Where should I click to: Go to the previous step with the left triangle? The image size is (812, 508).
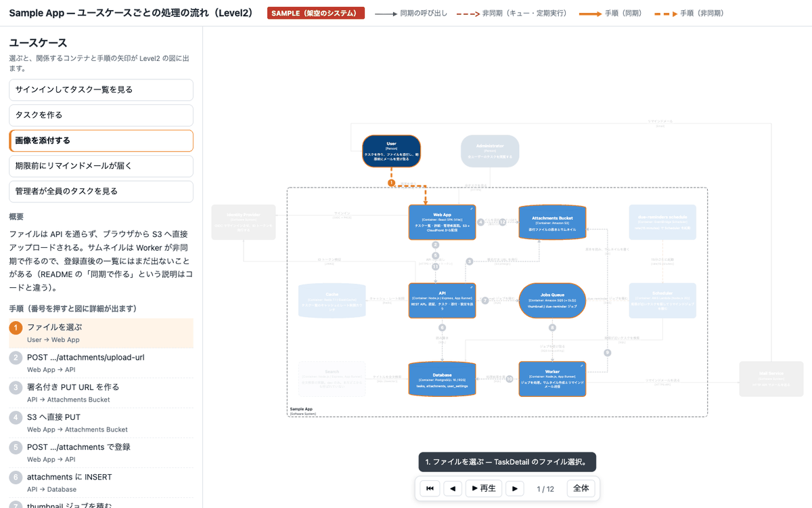pos(453,488)
